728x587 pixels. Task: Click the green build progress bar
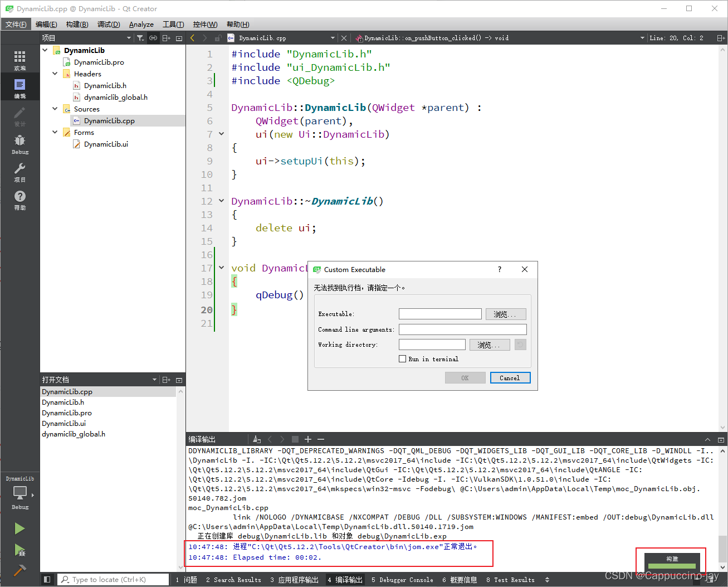click(672, 566)
